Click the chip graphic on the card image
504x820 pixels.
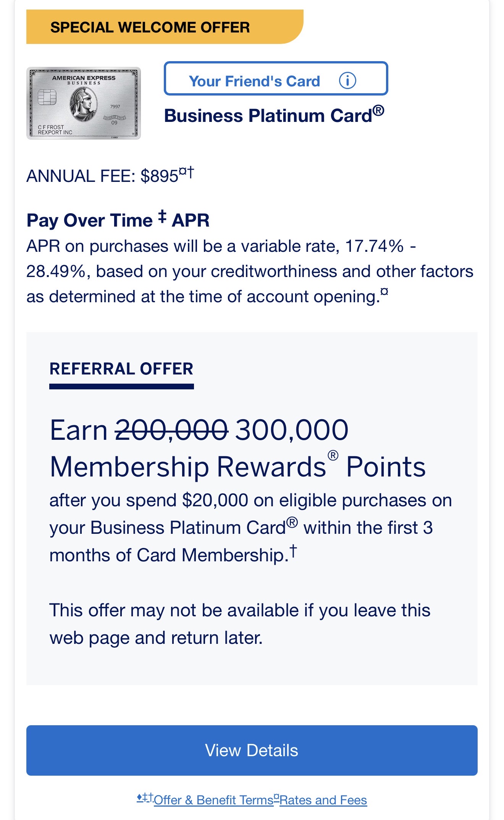47,97
